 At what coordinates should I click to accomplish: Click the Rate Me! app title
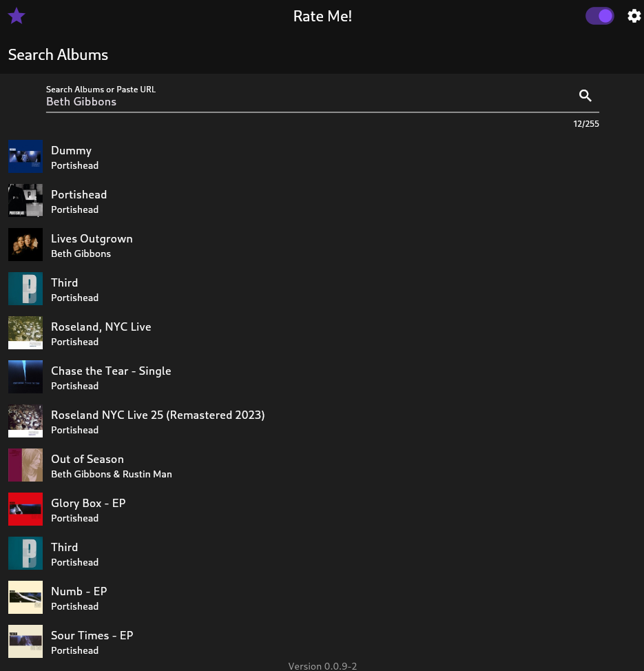click(x=322, y=17)
